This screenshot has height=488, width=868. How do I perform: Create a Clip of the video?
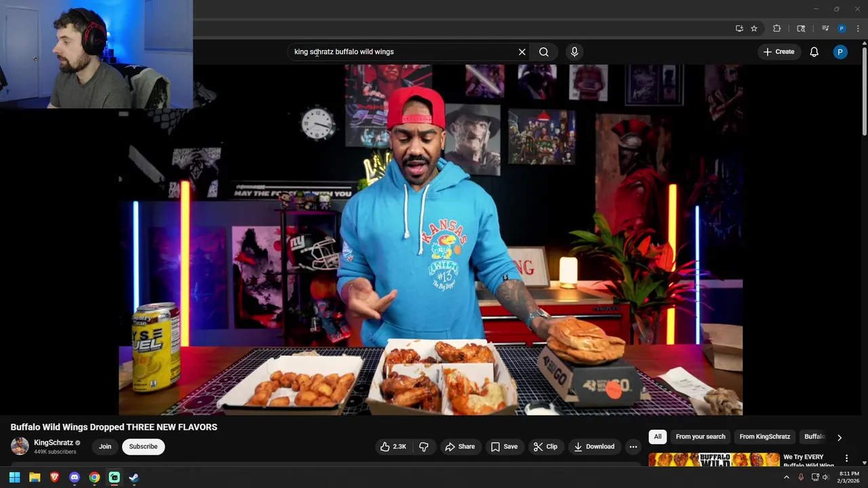[x=545, y=447]
